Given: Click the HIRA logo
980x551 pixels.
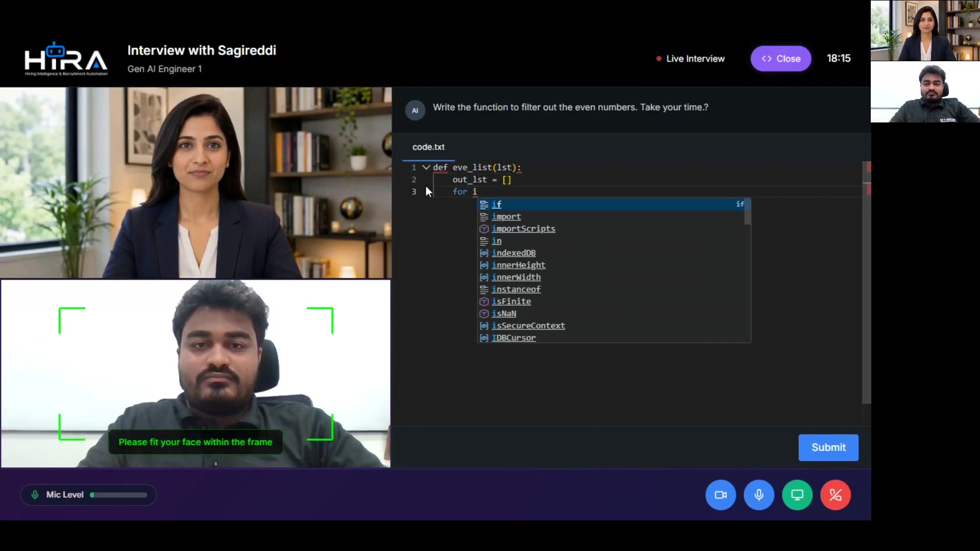Looking at the screenshot, I should tap(66, 59).
